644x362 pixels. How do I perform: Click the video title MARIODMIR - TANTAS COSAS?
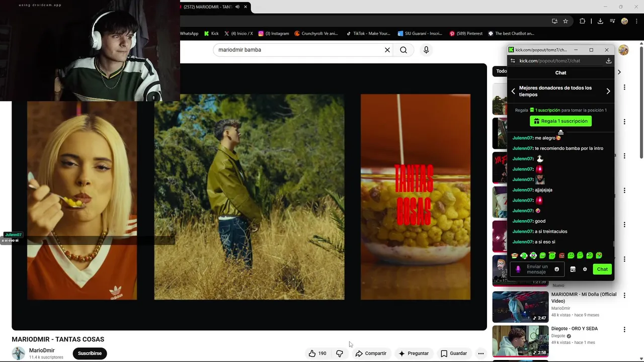[x=58, y=339]
